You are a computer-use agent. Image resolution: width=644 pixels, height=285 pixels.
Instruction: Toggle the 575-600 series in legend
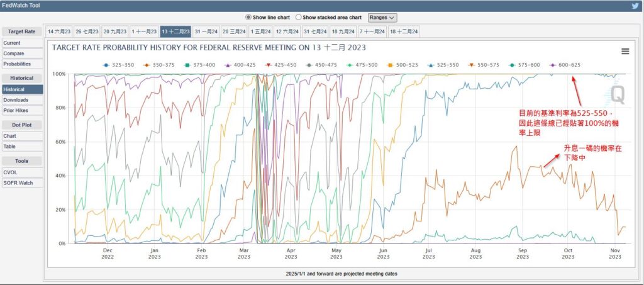click(x=524, y=65)
